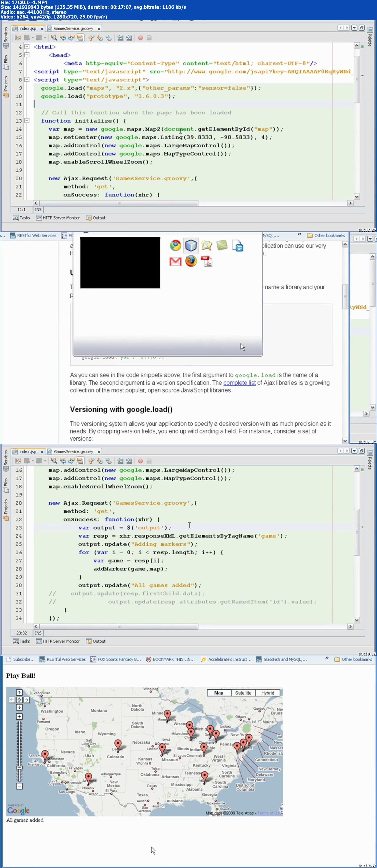The width and height of the screenshot is (377, 868).
Task: Select Map view type button
Action: click(x=219, y=693)
